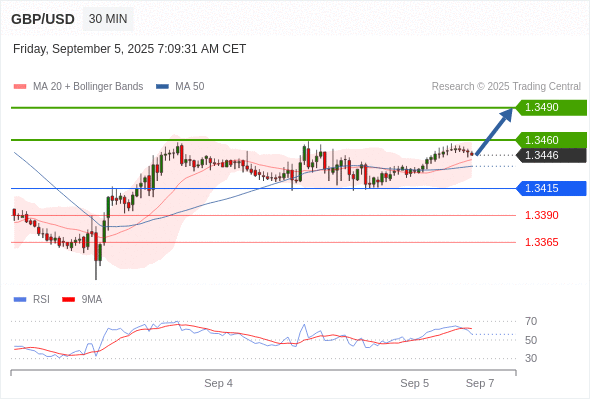This screenshot has height=400, width=590.
Task: Click the RSI 30 level label
Action: pyautogui.click(x=531, y=358)
